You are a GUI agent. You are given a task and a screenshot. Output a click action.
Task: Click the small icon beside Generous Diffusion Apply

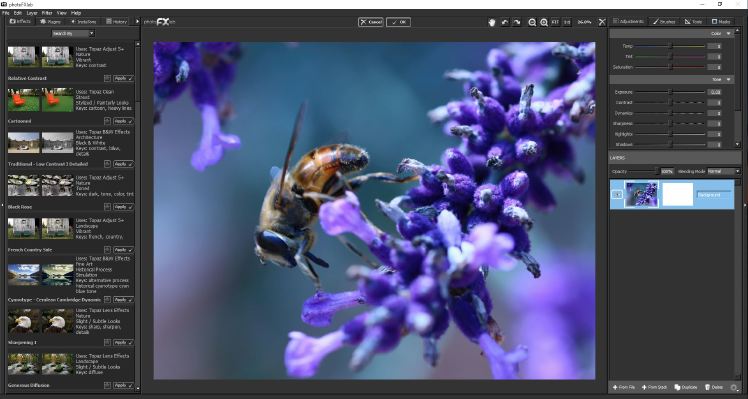tap(107, 386)
